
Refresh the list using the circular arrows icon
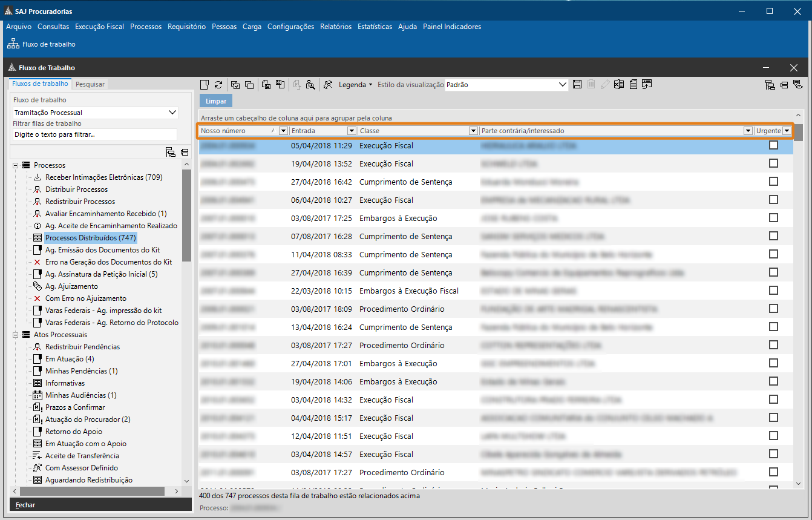219,85
